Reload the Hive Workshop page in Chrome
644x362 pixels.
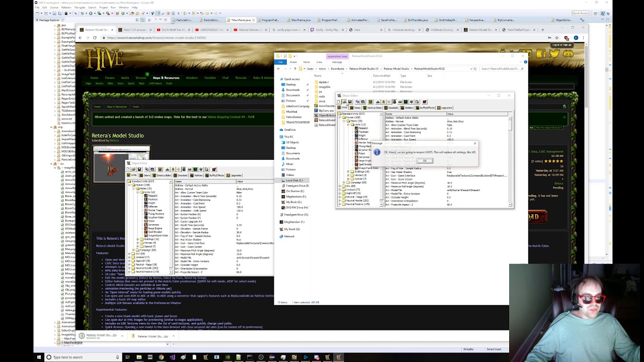(95, 38)
